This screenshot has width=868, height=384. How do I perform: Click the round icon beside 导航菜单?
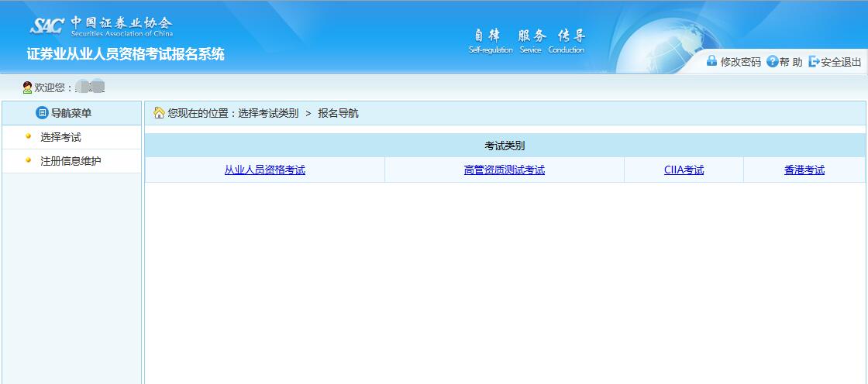(x=42, y=113)
